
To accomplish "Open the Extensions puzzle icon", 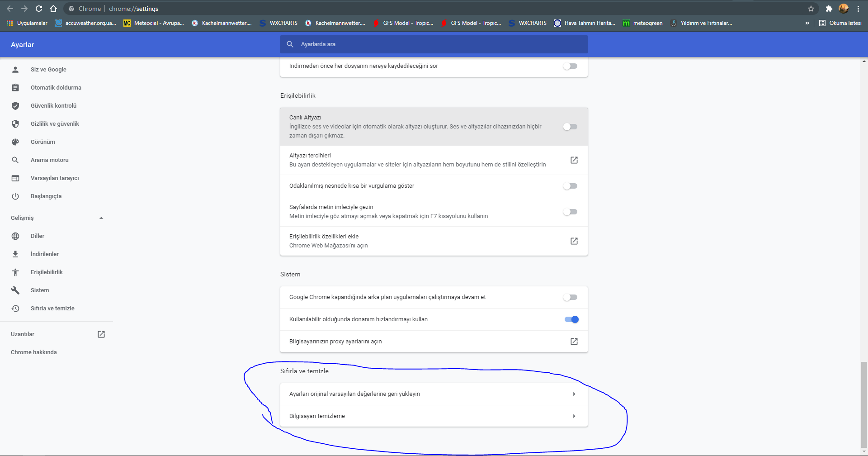I will [x=829, y=9].
